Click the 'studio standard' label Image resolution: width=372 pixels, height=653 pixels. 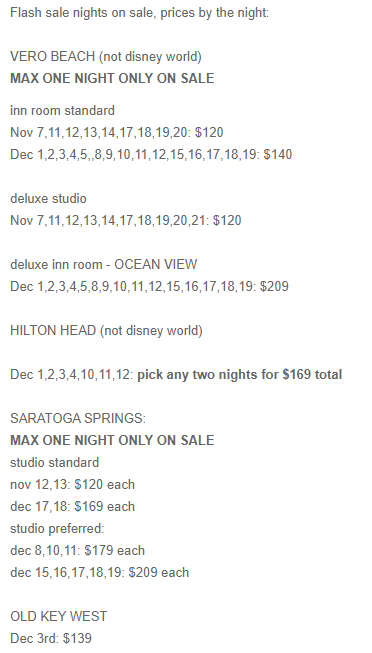[55, 463]
